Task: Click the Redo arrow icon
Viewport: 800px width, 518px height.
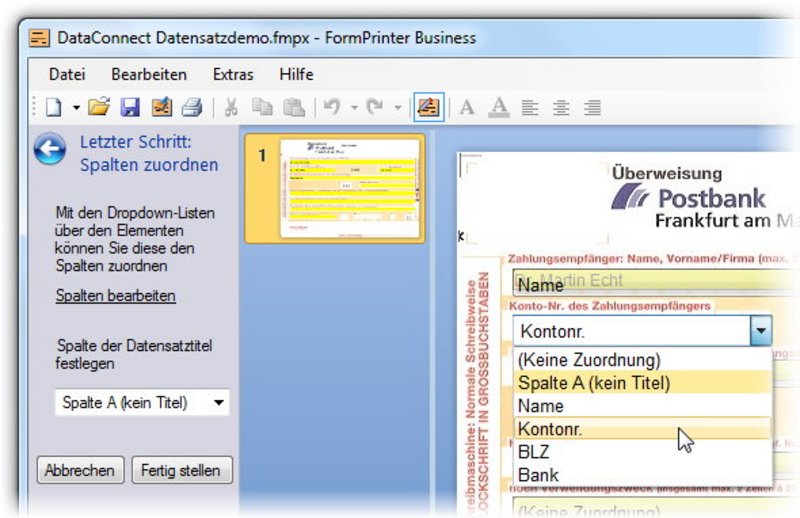Action: pyautogui.click(x=375, y=107)
